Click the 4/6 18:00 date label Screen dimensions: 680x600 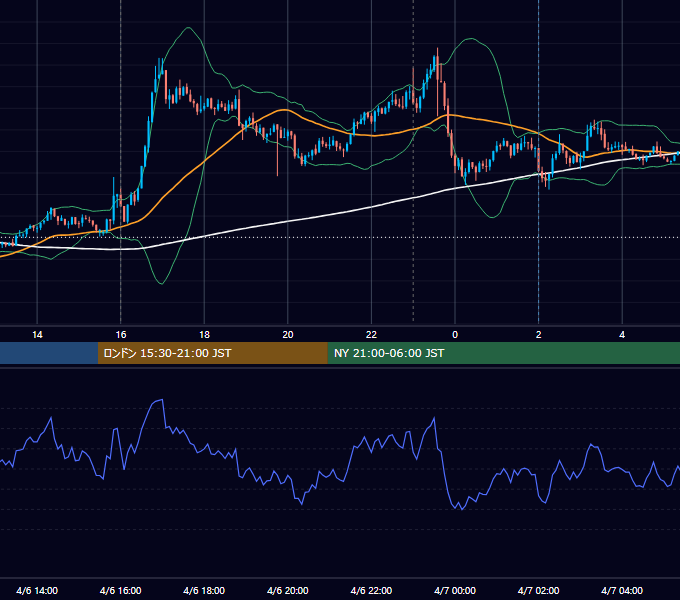click(204, 590)
